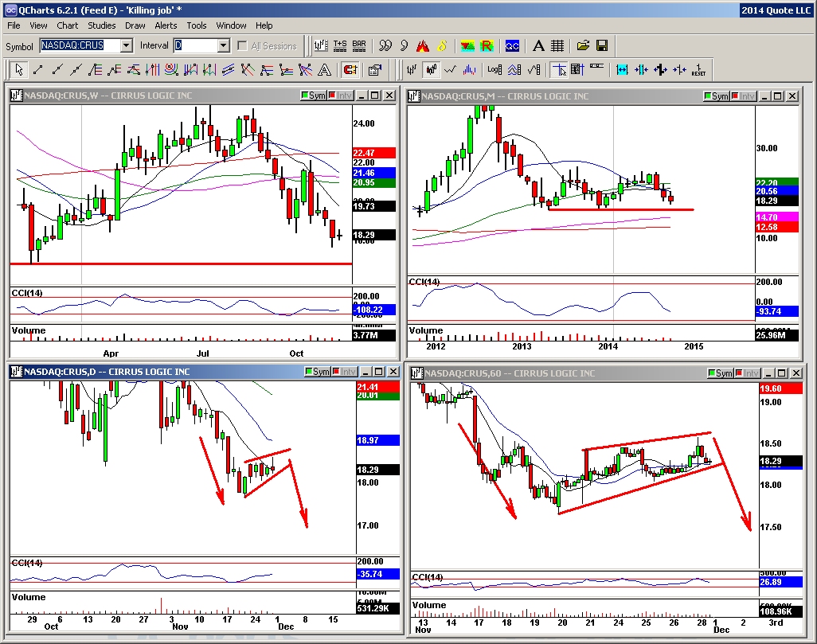Switch to histogram chart style

click(469, 69)
